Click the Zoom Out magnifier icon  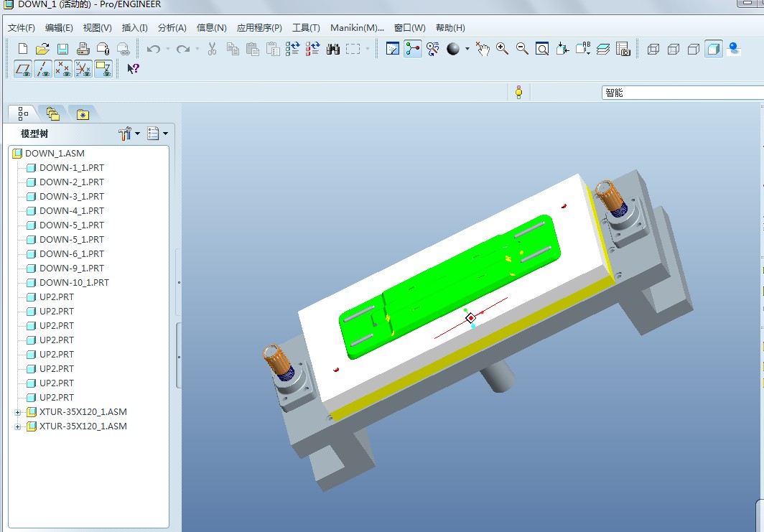pyautogui.click(x=522, y=49)
